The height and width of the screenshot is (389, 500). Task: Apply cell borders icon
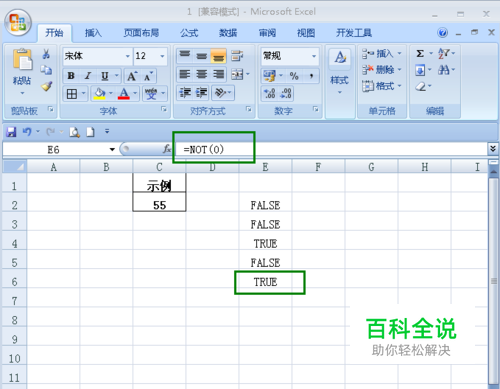72,94
